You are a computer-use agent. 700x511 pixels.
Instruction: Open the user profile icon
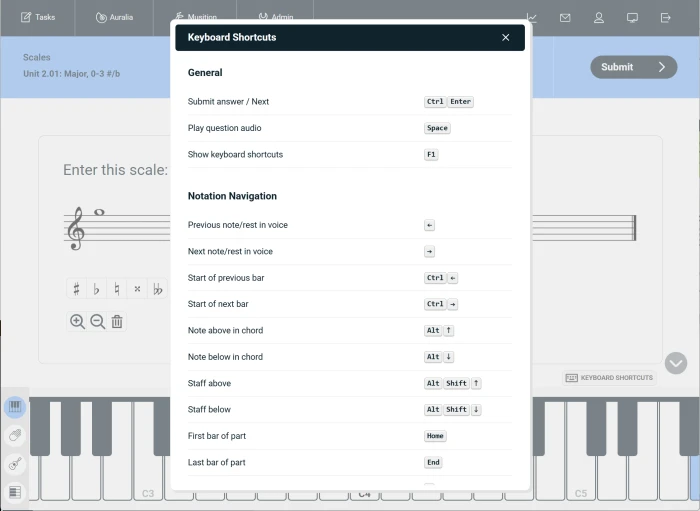point(599,17)
